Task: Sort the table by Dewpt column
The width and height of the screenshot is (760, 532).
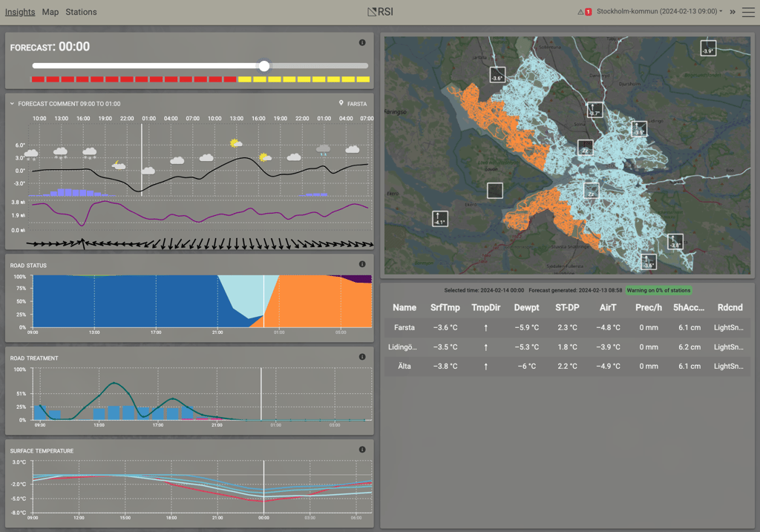Action: click(x=526, y=308)
